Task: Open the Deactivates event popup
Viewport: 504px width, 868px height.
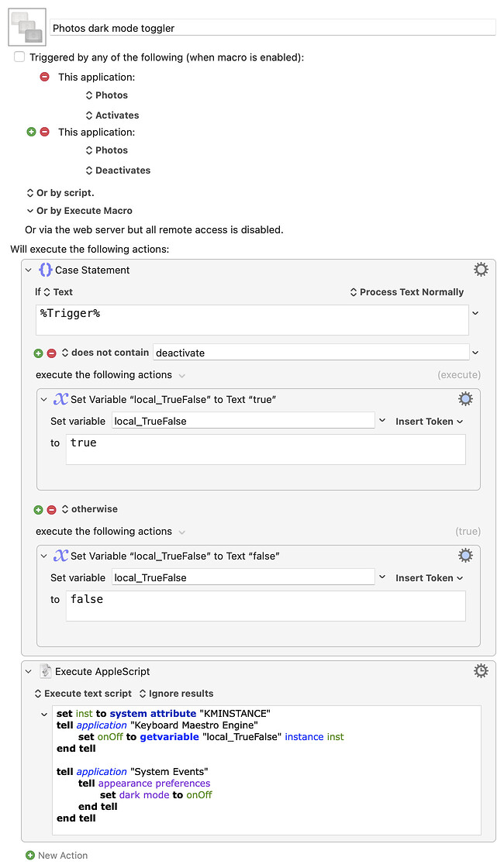Action: (x=118, y=170)
